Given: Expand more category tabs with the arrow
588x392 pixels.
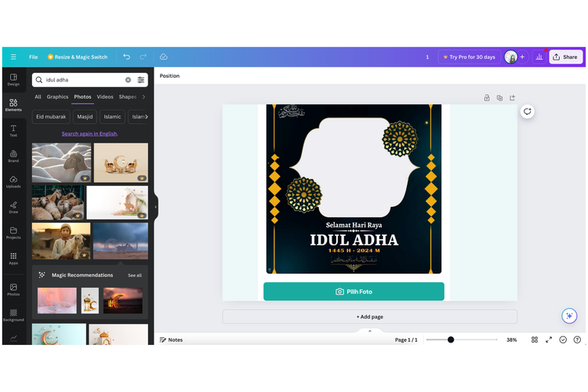Looking at the screenshot, I should click(143, 97).
